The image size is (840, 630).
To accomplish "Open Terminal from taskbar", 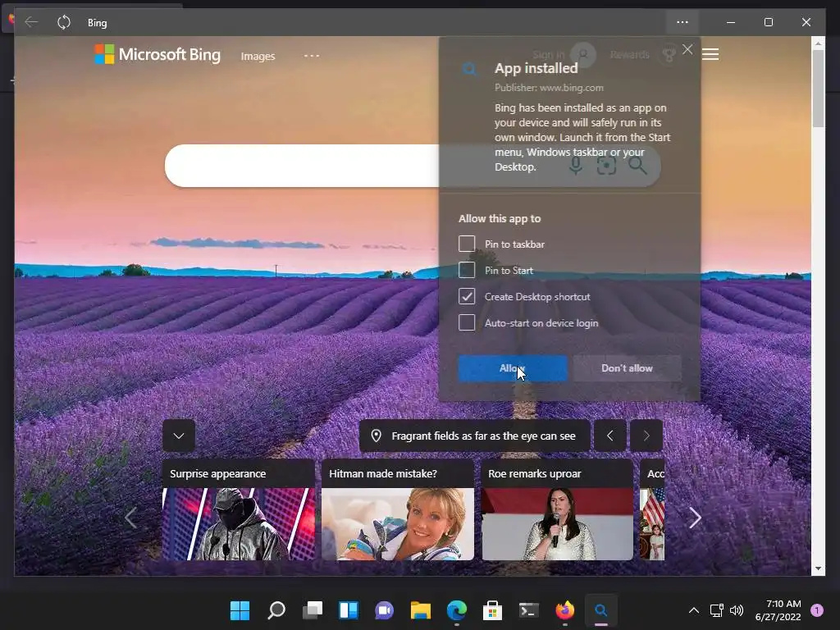I will pyautogui.click(x=529, y=610).
